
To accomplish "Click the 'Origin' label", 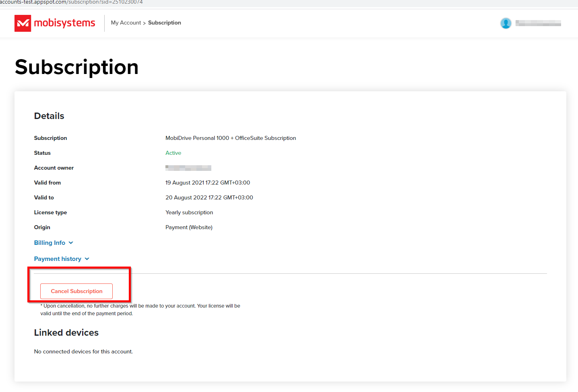I will (x=42, y=227).
